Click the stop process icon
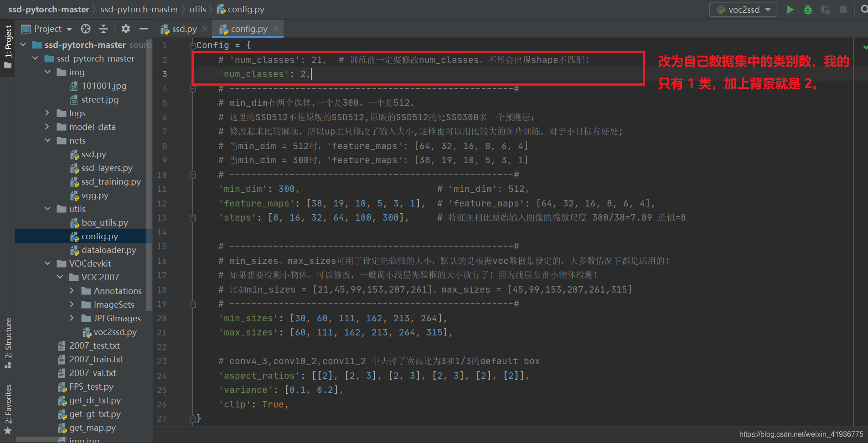868x443 pixels. (843, 10)
